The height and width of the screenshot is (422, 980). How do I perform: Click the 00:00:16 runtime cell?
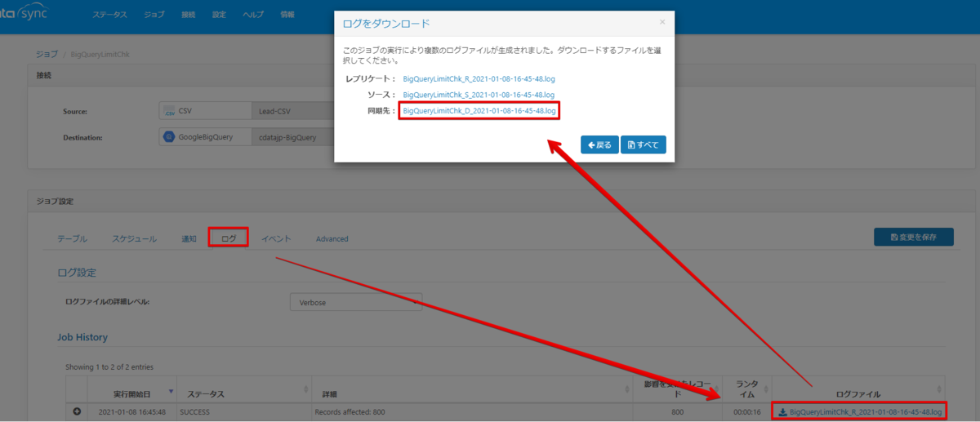[x=747, y=412]
